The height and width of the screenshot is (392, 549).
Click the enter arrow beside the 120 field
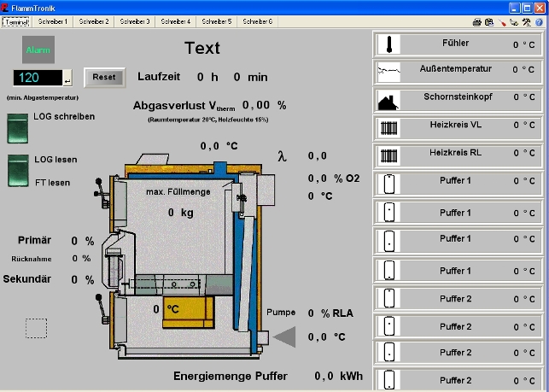[67, 79]
